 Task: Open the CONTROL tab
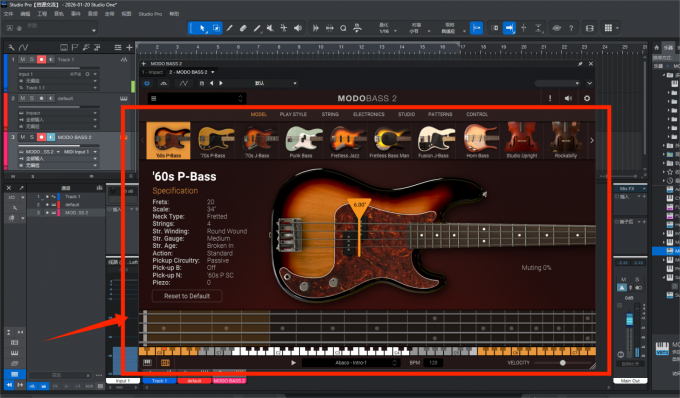point(477,114)
